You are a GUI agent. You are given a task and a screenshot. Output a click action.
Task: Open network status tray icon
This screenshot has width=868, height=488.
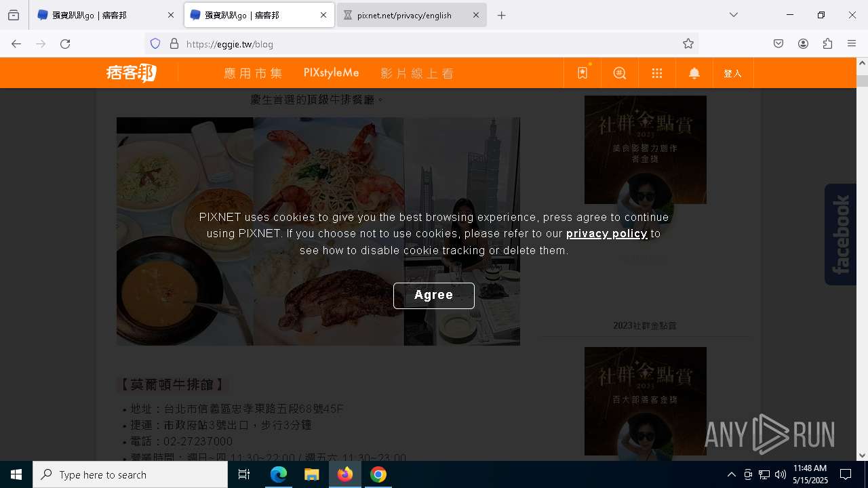pos(764,474)
